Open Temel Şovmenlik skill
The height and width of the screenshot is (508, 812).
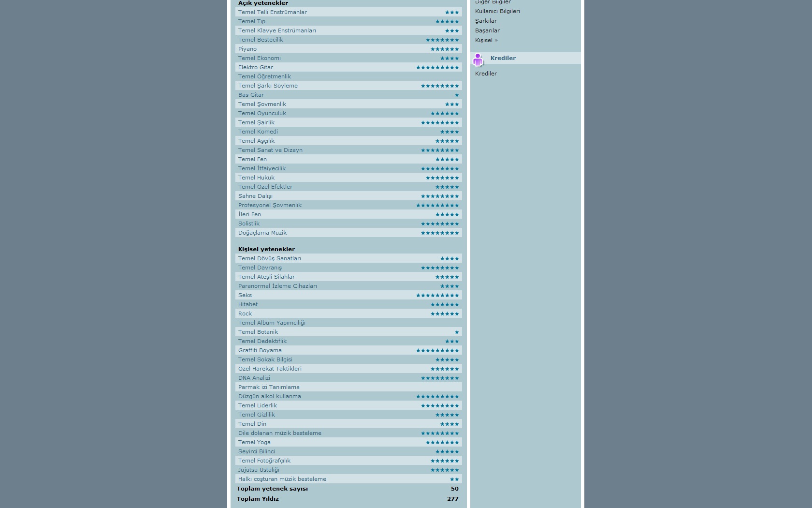262,104
